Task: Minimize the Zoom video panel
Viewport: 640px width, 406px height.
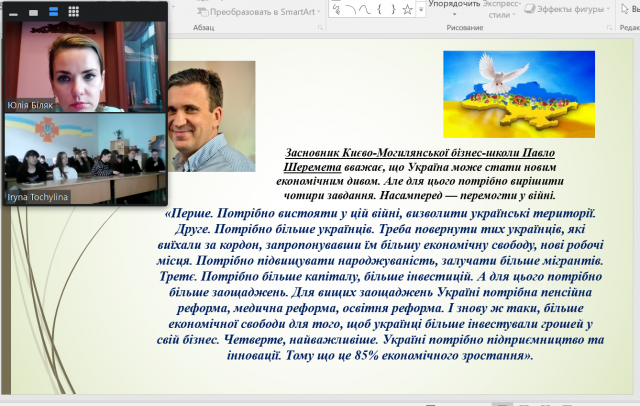Action: point(13,13)
